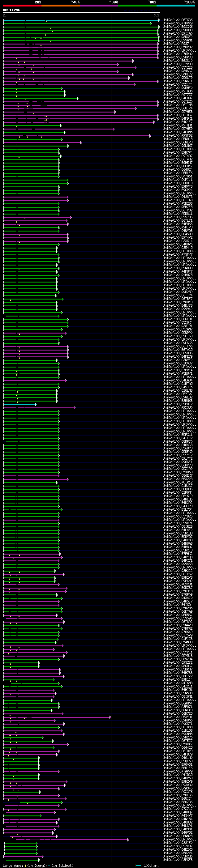Select hit UniRef100_C5YHE9

click(x=178, y=129)
